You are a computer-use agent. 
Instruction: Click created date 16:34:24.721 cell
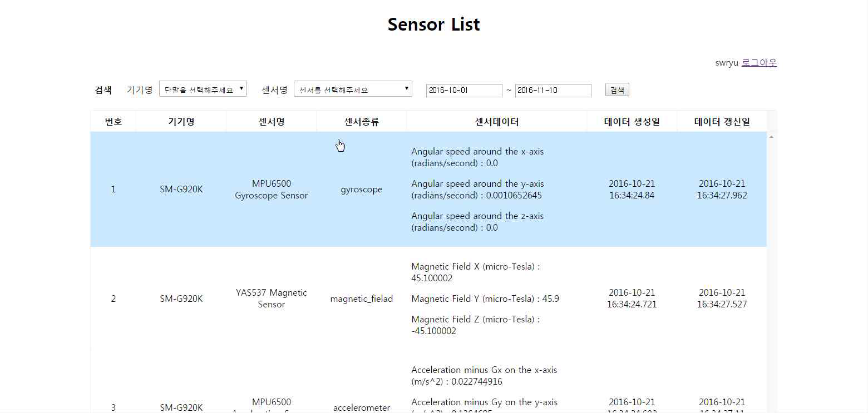tap(632, 298)
